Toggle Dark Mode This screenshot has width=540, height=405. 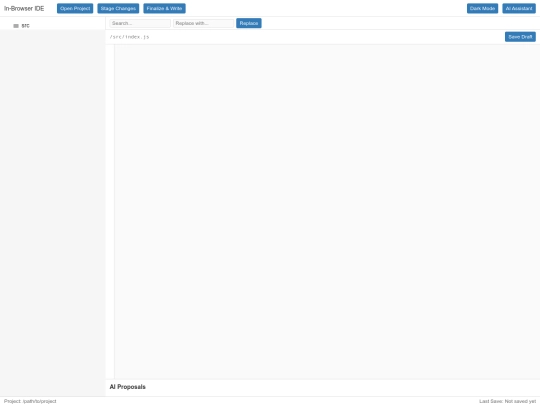[x=482, y=8]
